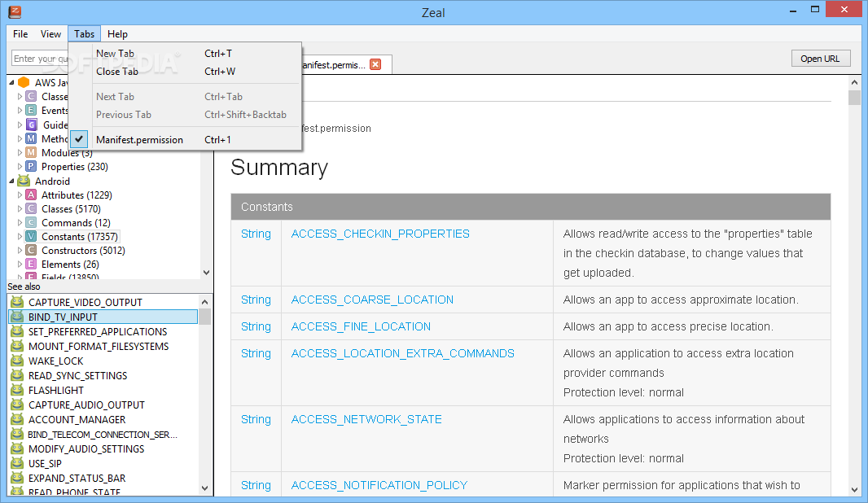Click See also list scroll down arrow
868x503 pixels.
[x=205, y=488]
